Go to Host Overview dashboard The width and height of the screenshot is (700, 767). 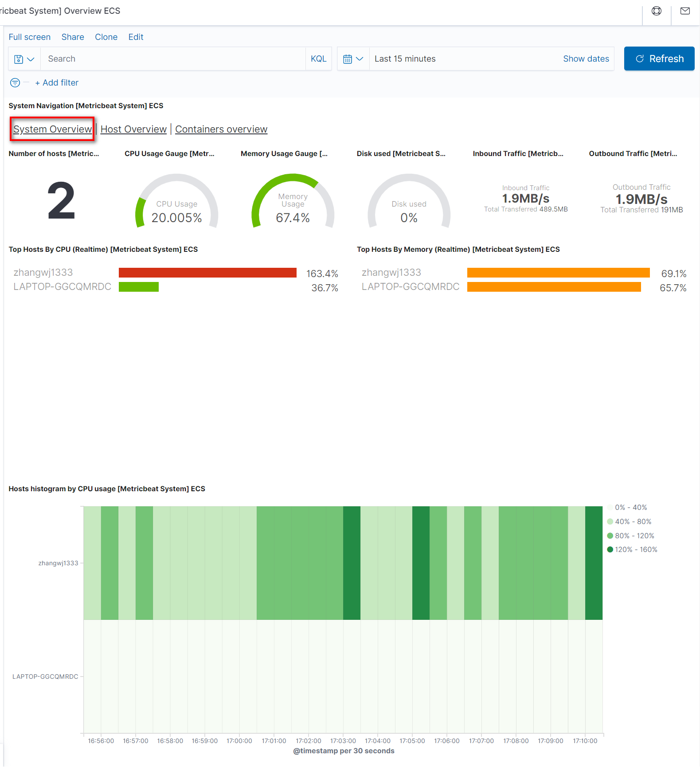133,129
